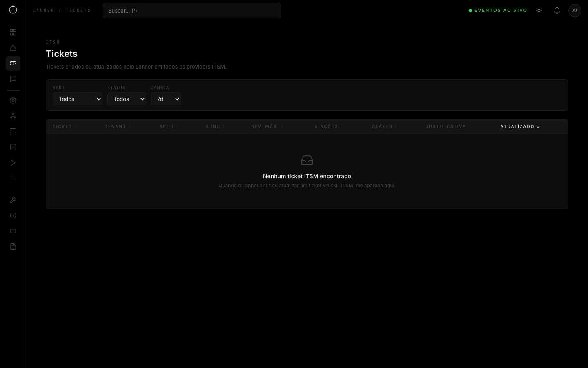
Task: Expand the Janela 7d dropdown
Action: 166,99
